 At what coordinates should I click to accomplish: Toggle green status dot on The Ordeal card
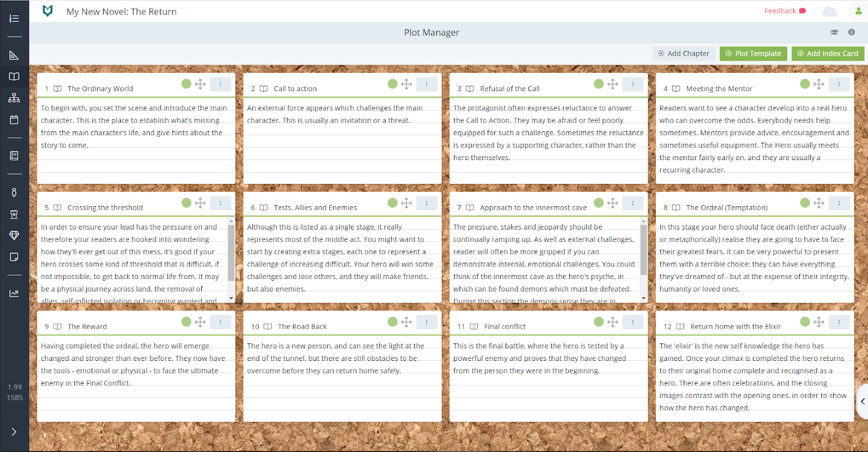[x=805, y=203]
